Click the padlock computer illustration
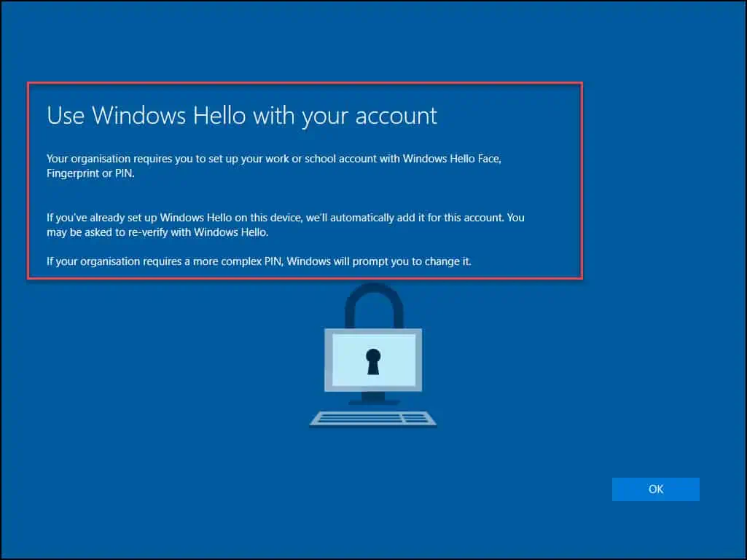The height and width of the screenshot is (560, 747). [x=373, y=355]
